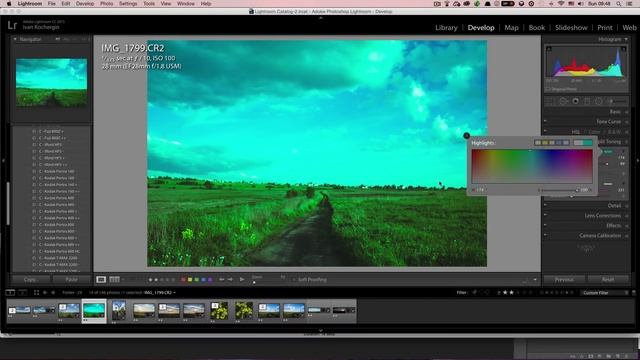This screenshot has height=360, width=640.
Task: Toggle the Effects panel switch
Action: coord(545,225)
